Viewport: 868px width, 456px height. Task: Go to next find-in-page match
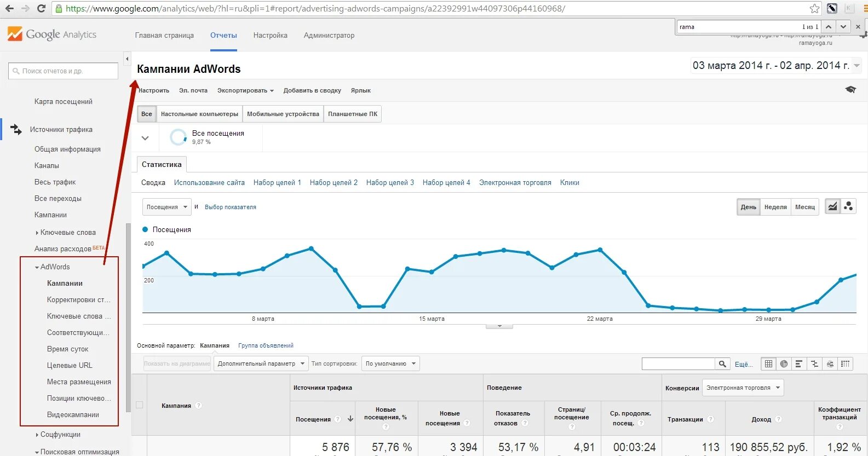(843, 26)
